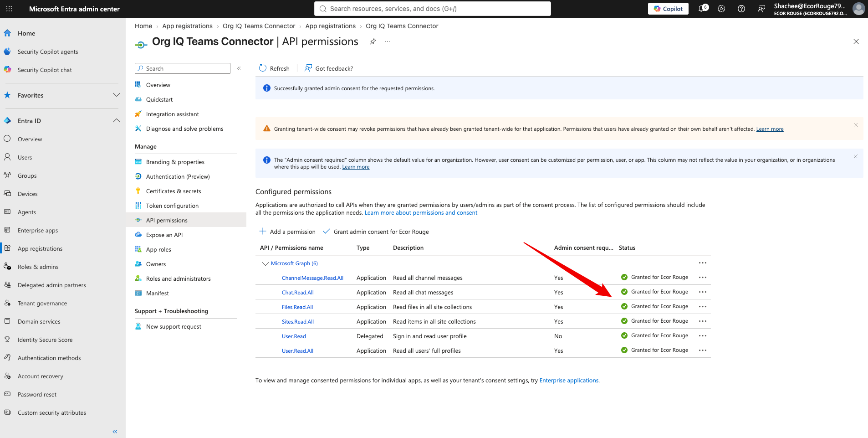
Task: Close the API permissions blade
Action: coord(856,41)
